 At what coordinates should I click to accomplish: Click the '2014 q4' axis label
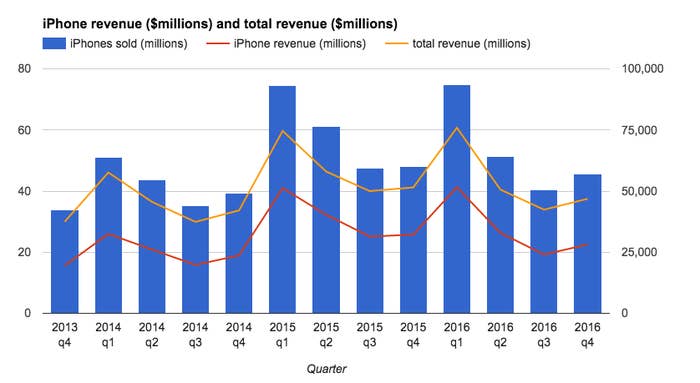tap(239, 335)
